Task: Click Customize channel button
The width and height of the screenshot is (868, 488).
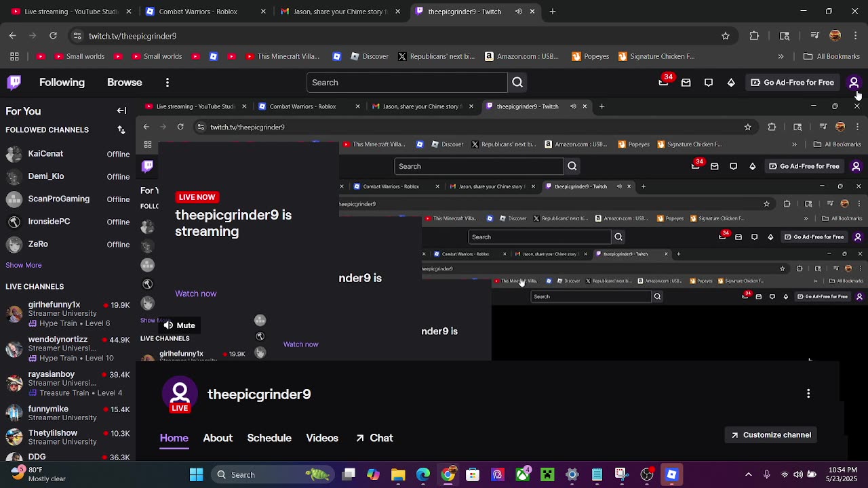Action: [771, 435]
